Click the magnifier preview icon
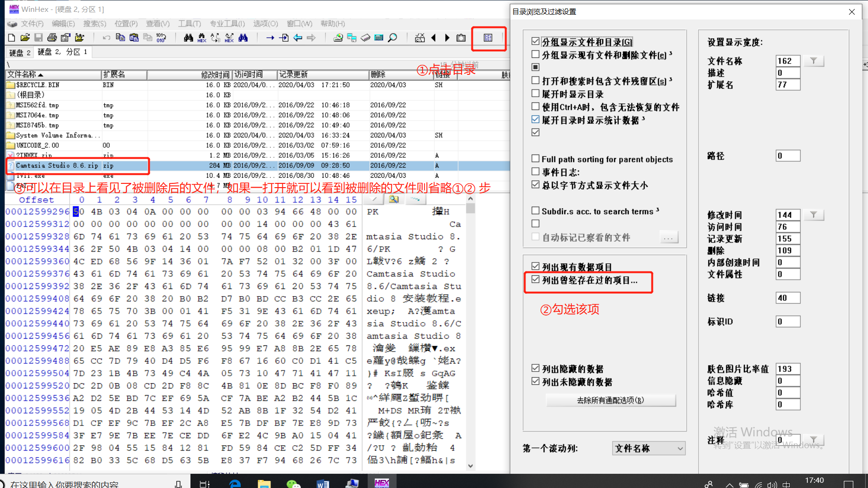Screen dimensions: 868x488 392,37
